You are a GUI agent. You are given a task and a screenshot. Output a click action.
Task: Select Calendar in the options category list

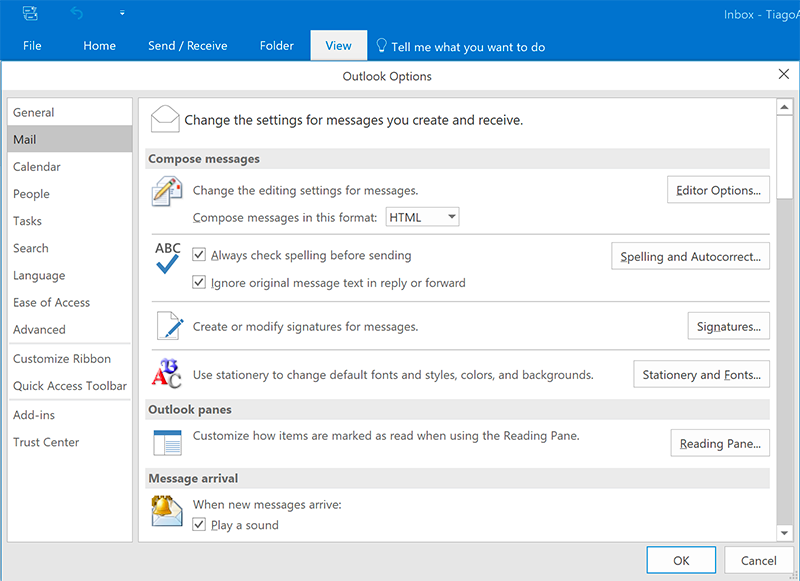pos(37,167)
